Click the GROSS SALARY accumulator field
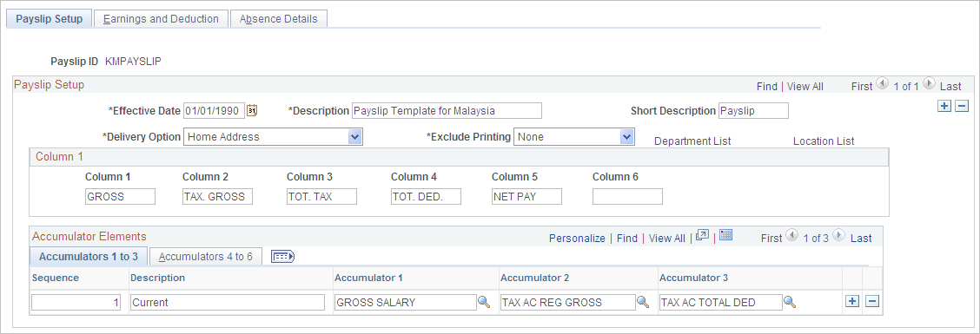This screenshot has width=980, height=334. point(406,303)
